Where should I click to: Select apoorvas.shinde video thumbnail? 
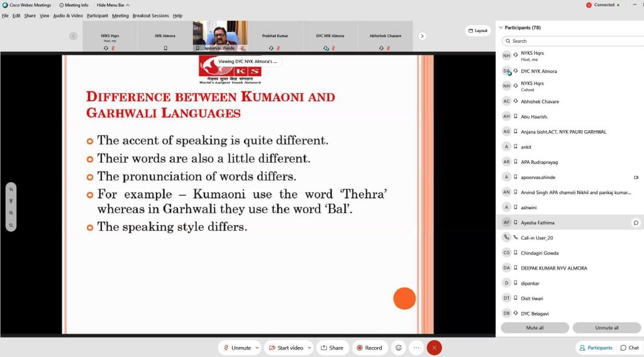point(220,36)
